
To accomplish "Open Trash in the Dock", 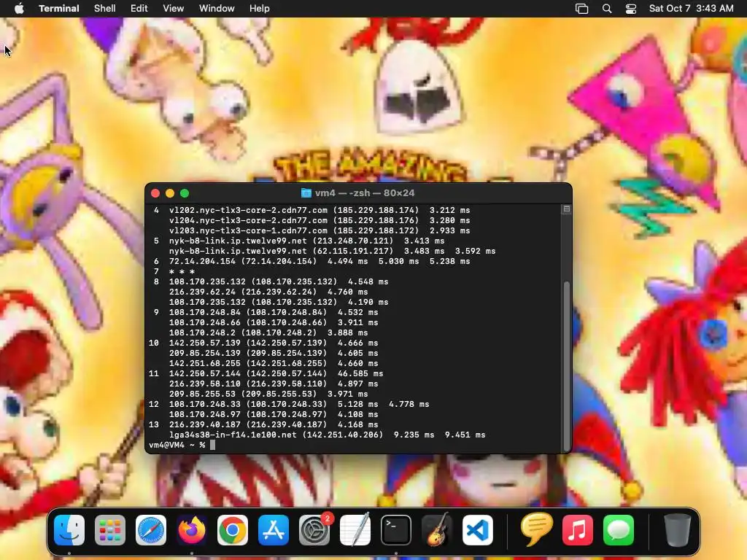I will click(677, 530).
